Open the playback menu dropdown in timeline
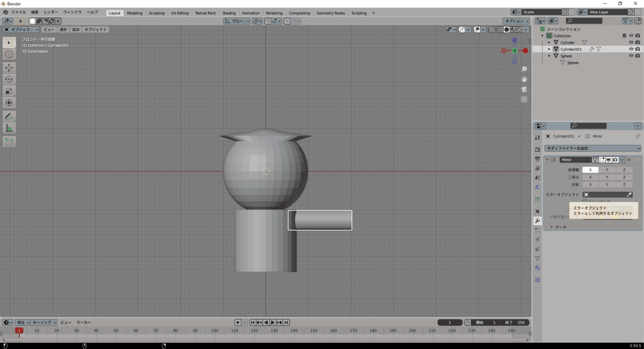Image resolution: width=644 pixels, height=349 pixels. (23, 322)
